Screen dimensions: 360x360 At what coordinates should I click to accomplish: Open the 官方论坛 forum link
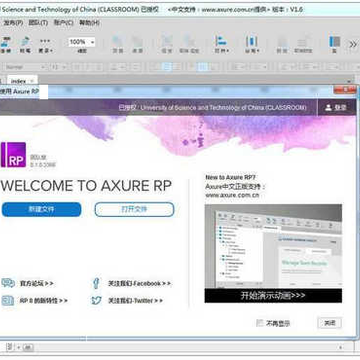click(36, 284)
